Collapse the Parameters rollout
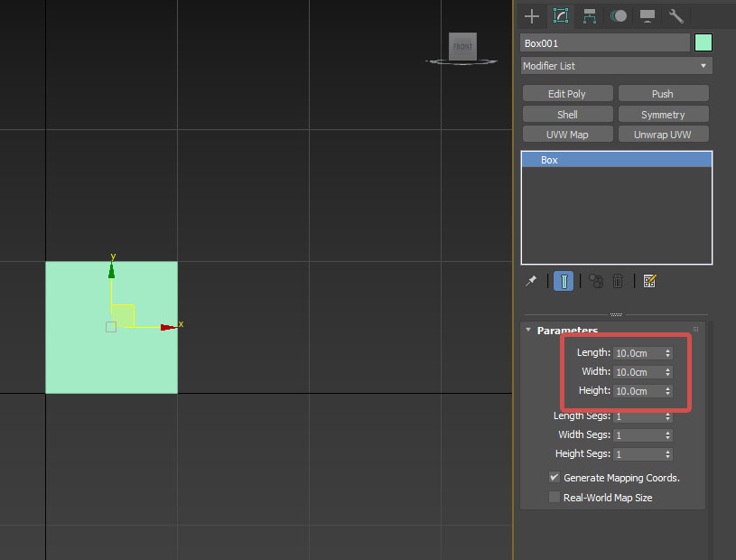Viewport: 736px width, 560px height. pyautogui.click(x=528, y=330)
